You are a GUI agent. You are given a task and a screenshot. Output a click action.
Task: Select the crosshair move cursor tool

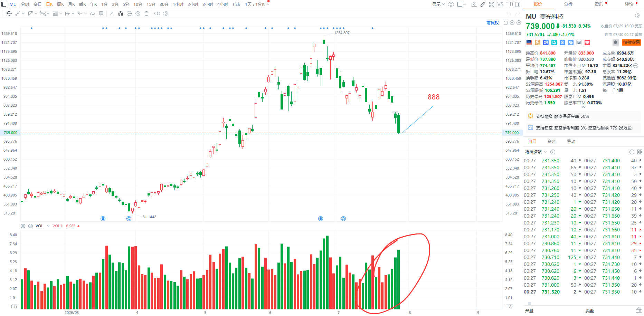9,13
